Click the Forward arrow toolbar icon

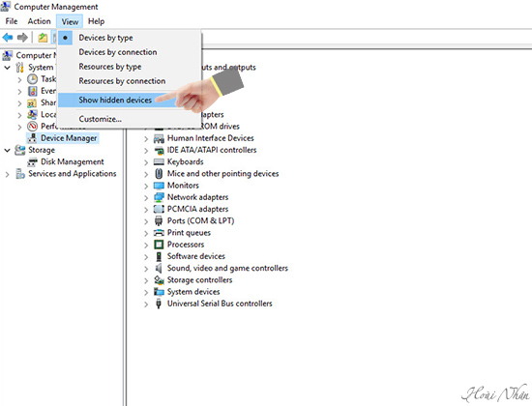22,38
